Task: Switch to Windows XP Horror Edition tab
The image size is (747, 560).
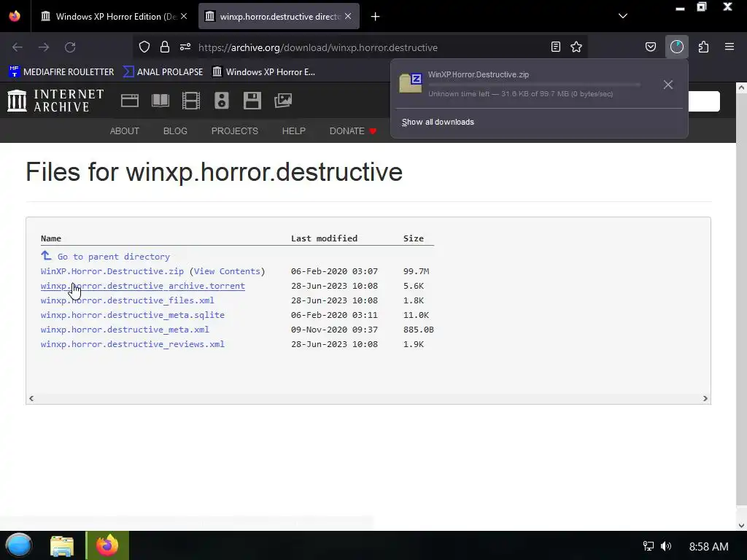Action: coord(113,16)
